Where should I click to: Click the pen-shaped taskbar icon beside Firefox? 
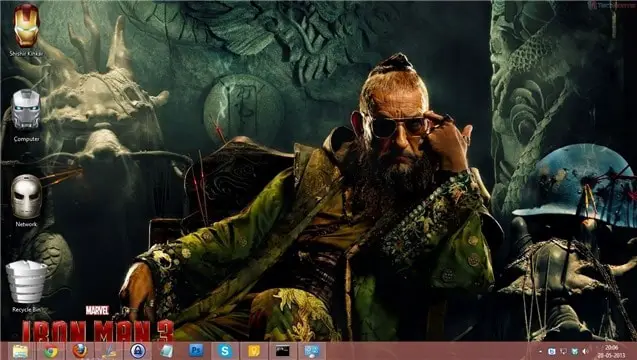coord(109,351)
